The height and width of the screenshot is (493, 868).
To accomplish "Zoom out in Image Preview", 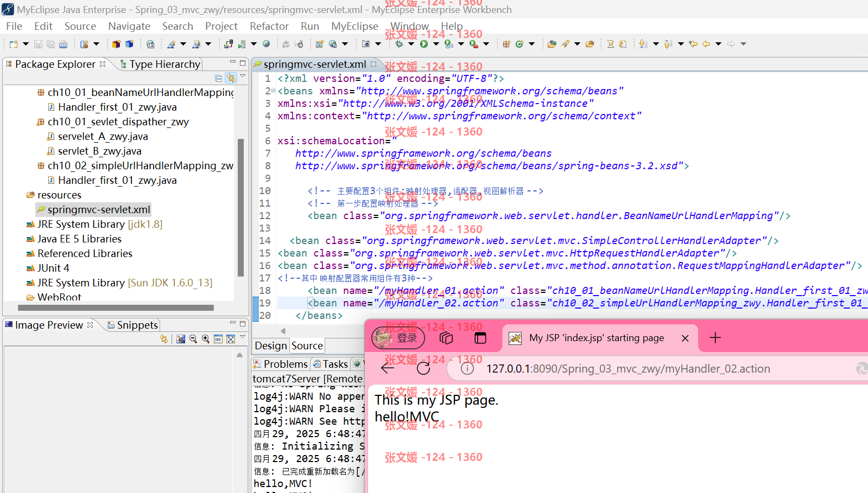I will point(193,339).
